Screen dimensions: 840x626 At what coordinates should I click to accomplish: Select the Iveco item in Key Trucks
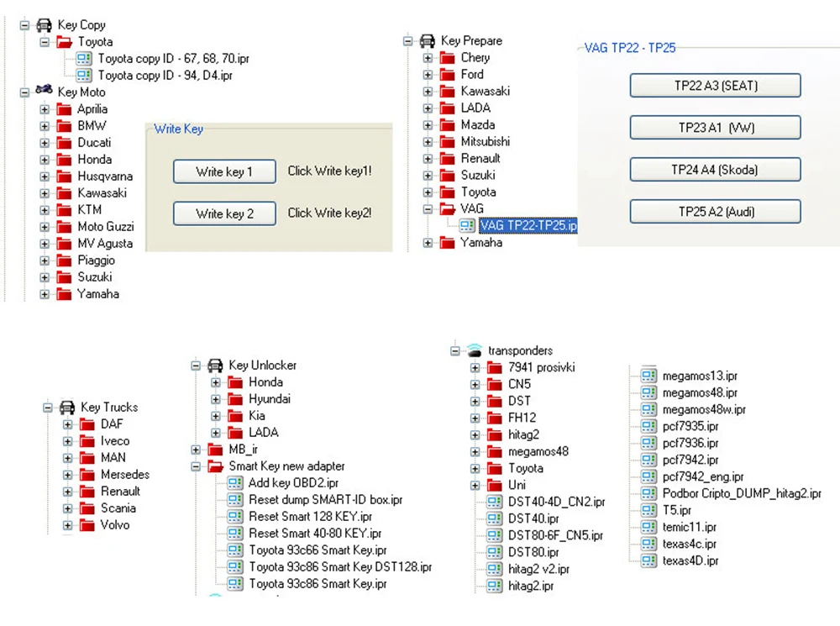tap(115, 441)
